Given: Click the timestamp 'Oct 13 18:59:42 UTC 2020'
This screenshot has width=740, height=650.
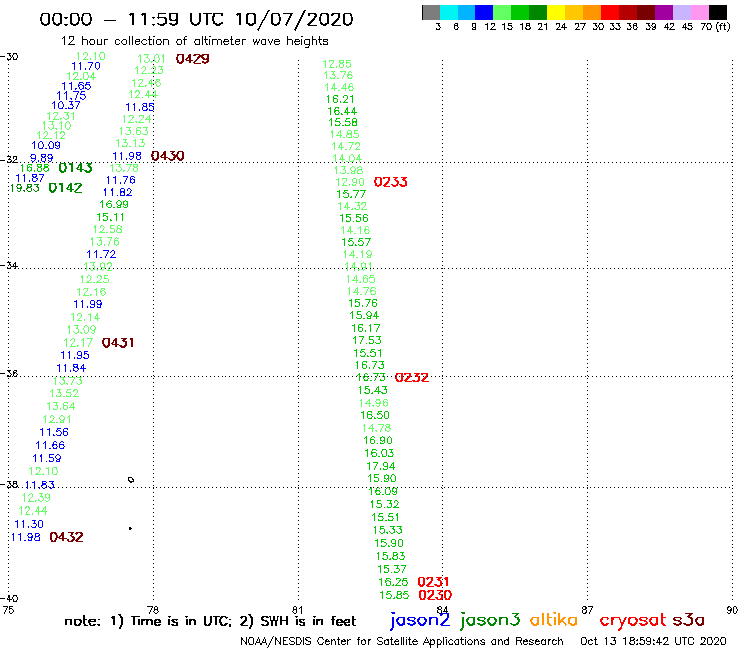Looking at the screenshot, I should point(653,641).
